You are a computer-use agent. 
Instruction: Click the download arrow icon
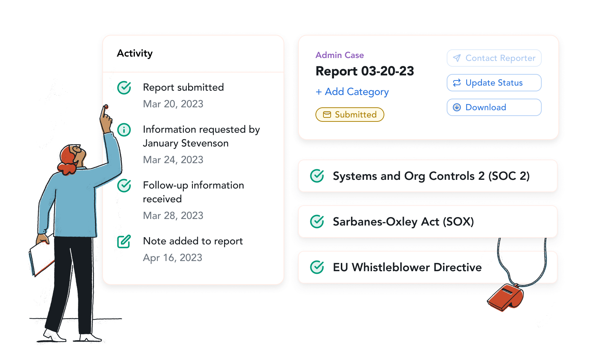(457, 107)
